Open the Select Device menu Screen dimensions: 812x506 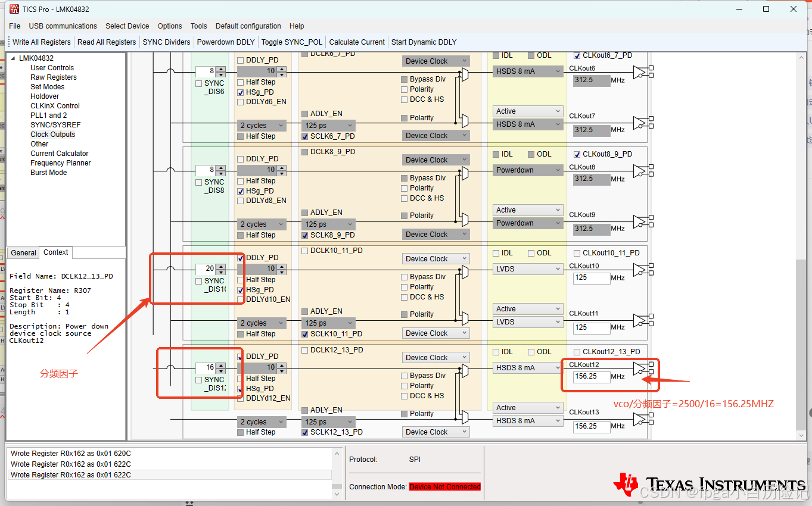coord(127,26)
